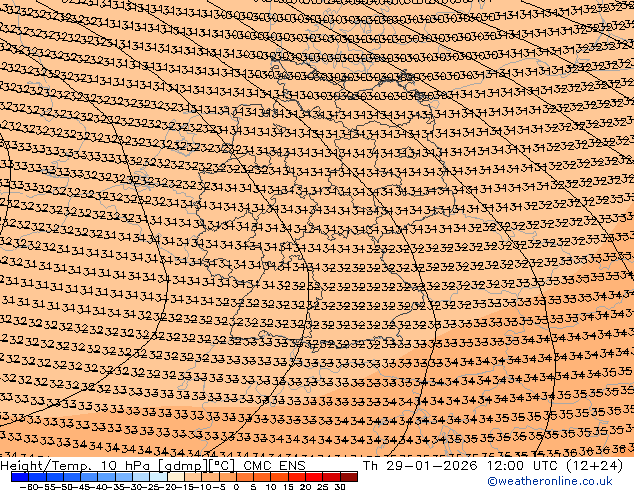Select the orange swatch between 0 and 5

245,477
